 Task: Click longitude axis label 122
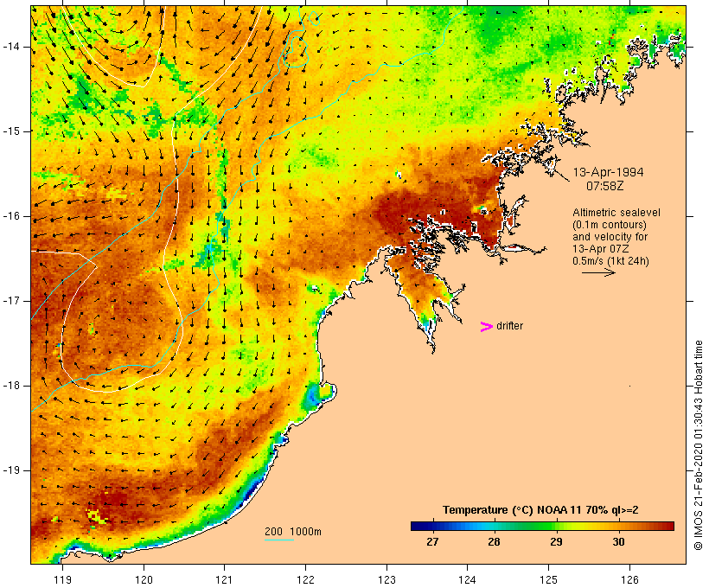point(306,579)
